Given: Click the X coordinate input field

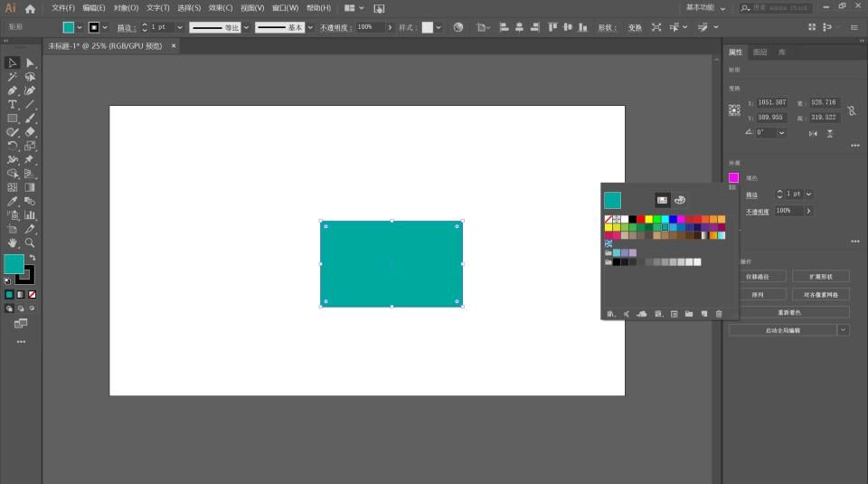Looking at the screenshot, I should [x=771, y=102].
